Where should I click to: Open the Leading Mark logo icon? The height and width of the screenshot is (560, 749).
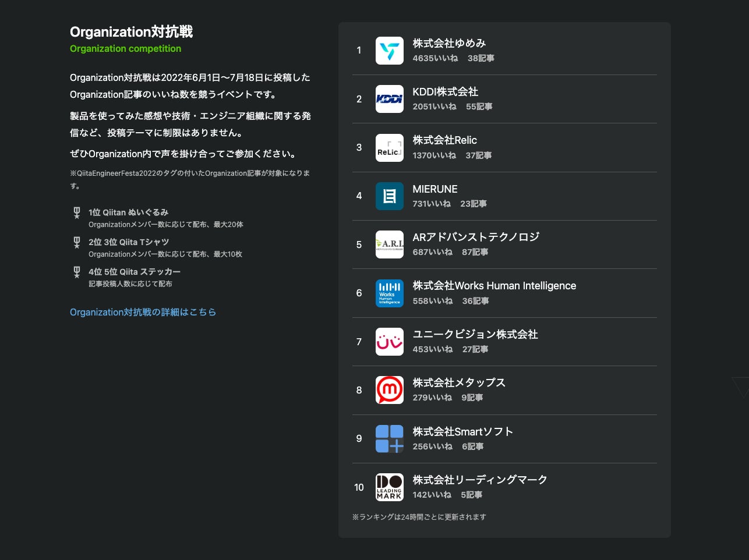click(x=389, y=487)
